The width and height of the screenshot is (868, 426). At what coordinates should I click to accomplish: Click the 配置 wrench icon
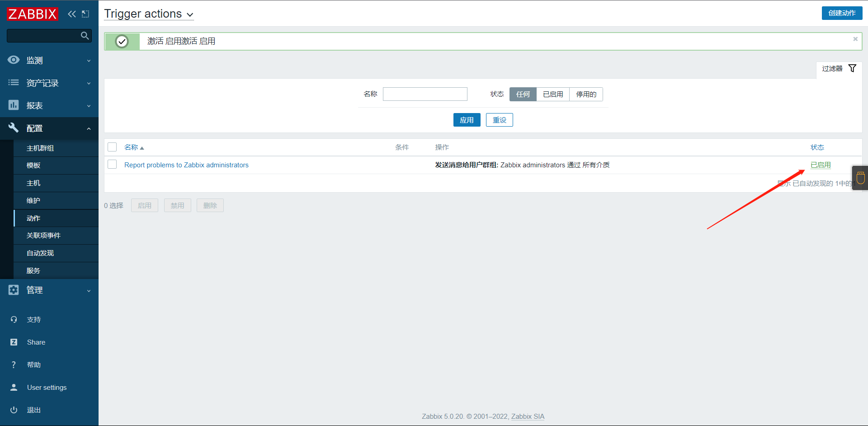coord(14,128)
